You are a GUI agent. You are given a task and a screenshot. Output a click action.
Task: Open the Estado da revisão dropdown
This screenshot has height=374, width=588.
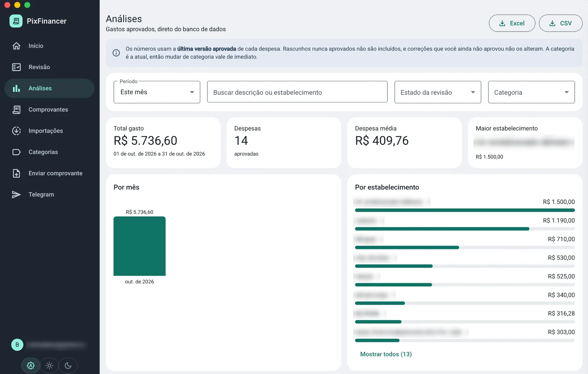(438, 92)
